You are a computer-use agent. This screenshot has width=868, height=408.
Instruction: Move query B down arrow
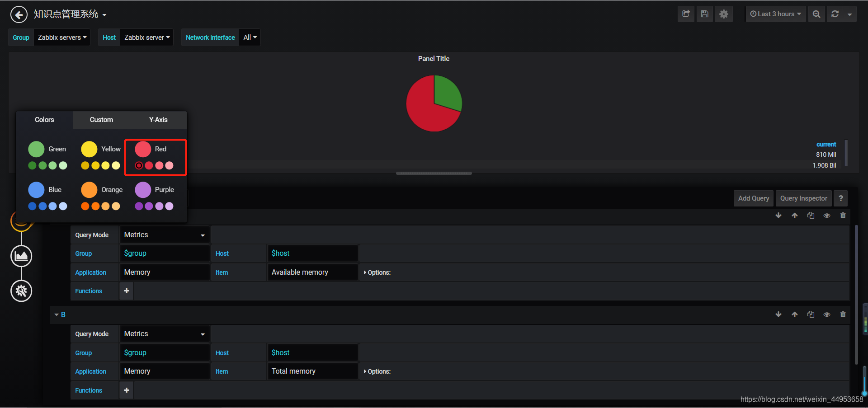[778, 314]
